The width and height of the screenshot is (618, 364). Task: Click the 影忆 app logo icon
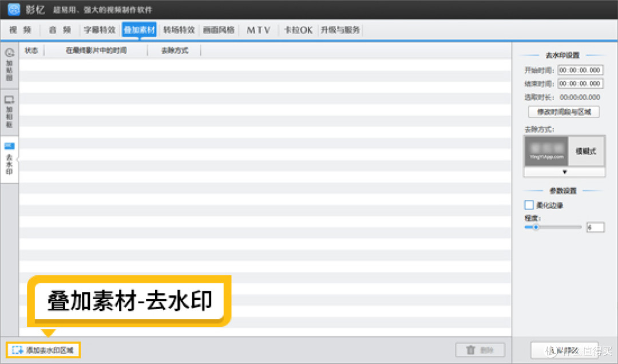pyautogui.click(x=14, y=9)
